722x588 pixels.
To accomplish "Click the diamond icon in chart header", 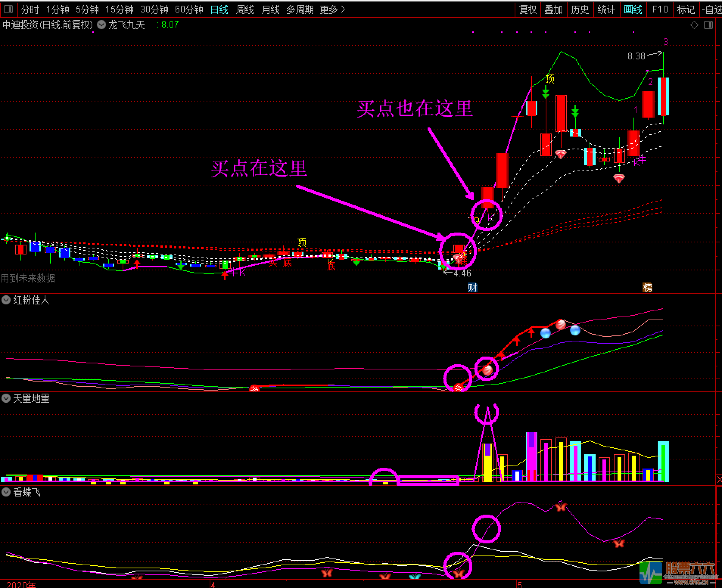I will 694,25.
